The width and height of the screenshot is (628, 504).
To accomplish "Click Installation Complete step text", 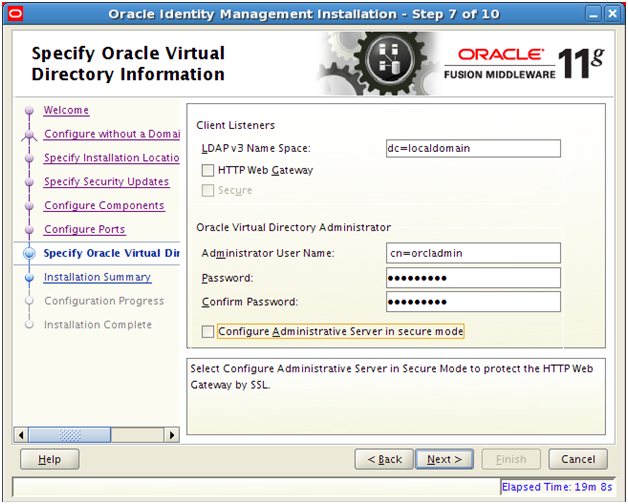I will point(98,325).
